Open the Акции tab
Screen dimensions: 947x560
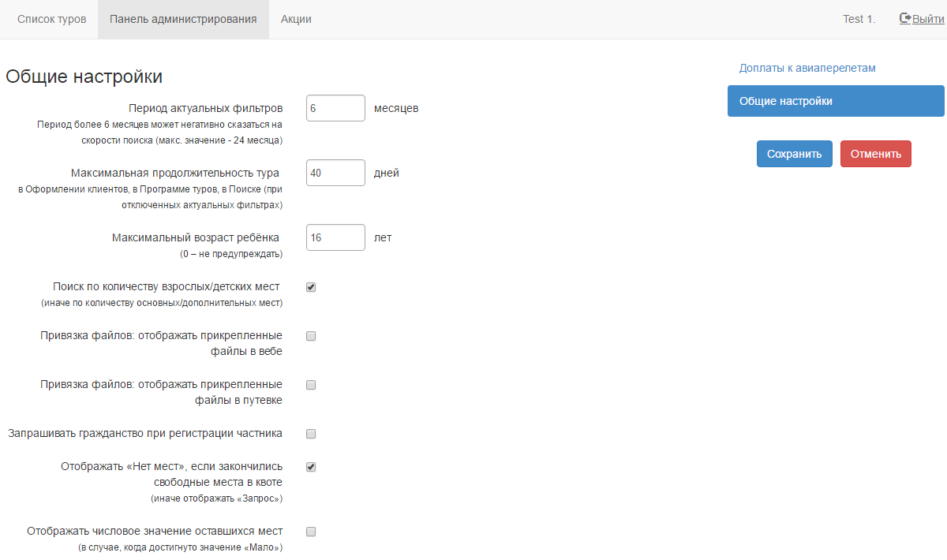296,19
